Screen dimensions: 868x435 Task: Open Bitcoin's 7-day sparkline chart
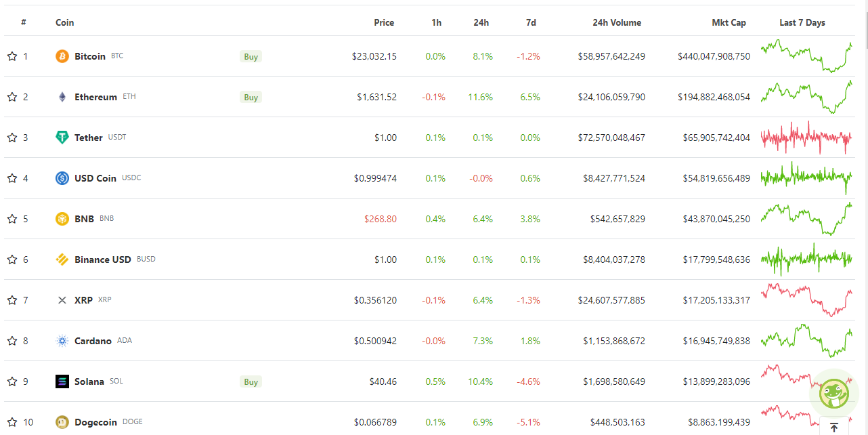pyautogui.click(x=806, y=56)
